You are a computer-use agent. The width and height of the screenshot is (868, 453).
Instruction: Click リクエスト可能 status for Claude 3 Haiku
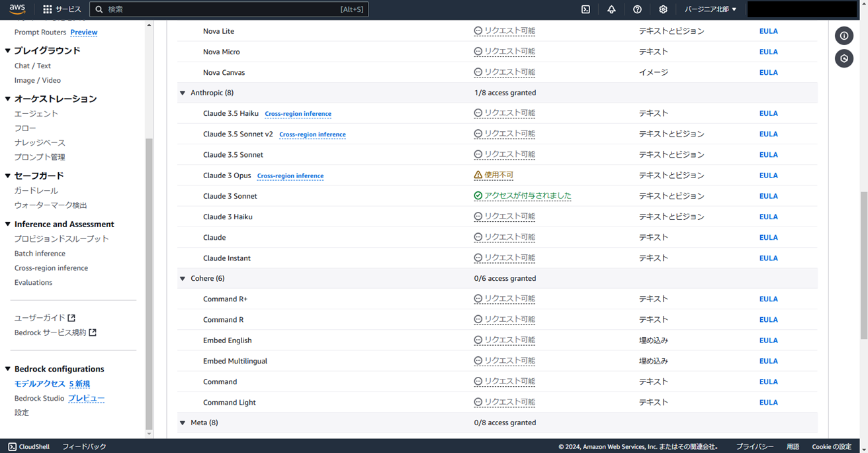click(x=509, y=217)
